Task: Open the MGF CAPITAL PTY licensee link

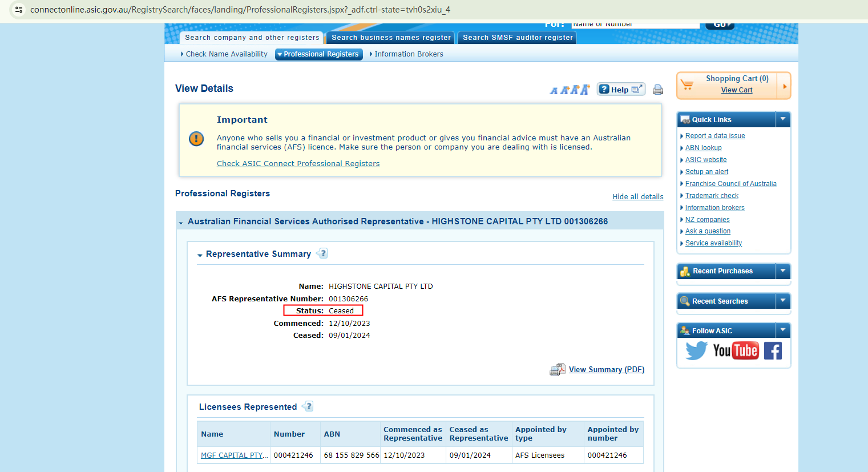Action: [234, 455]
